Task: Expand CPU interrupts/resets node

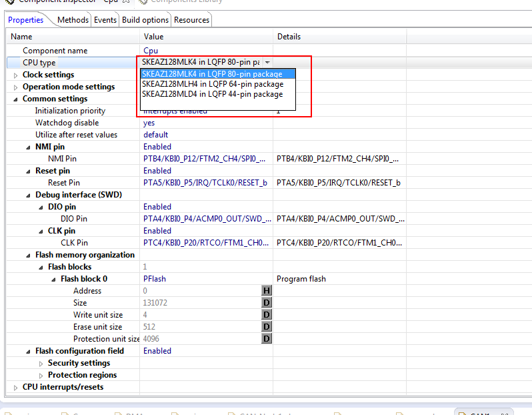Action: pyautogui.click(x=15, y=388)
